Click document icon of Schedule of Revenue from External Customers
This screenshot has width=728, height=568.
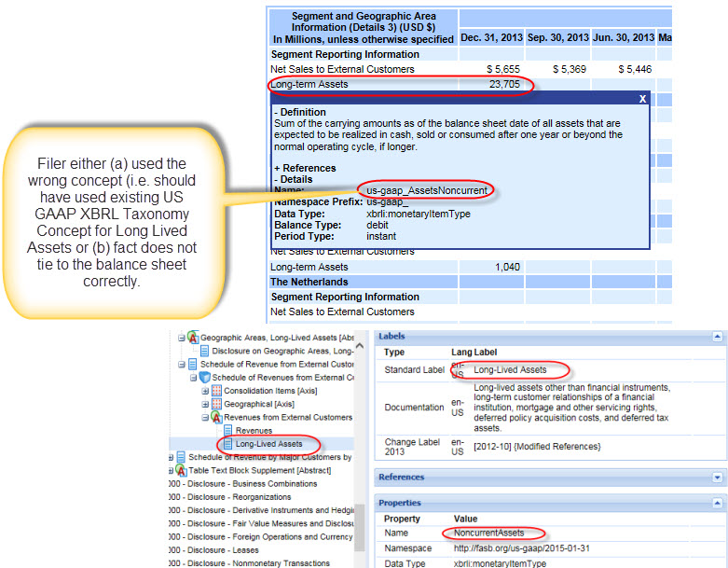193,364
